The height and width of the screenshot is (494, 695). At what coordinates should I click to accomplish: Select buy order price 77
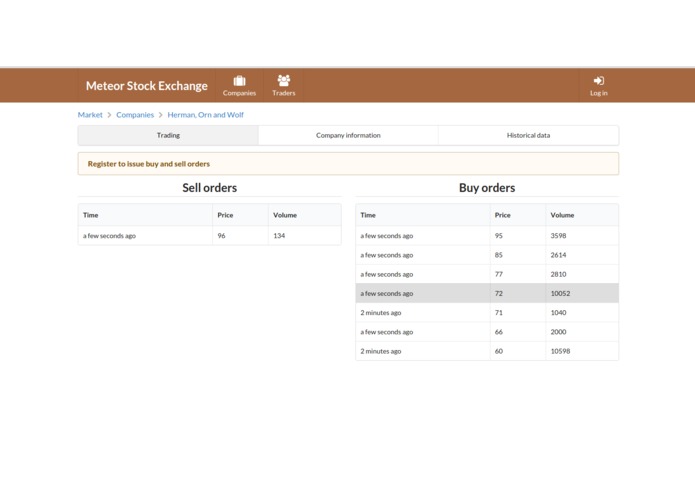(x=518, y=274)
